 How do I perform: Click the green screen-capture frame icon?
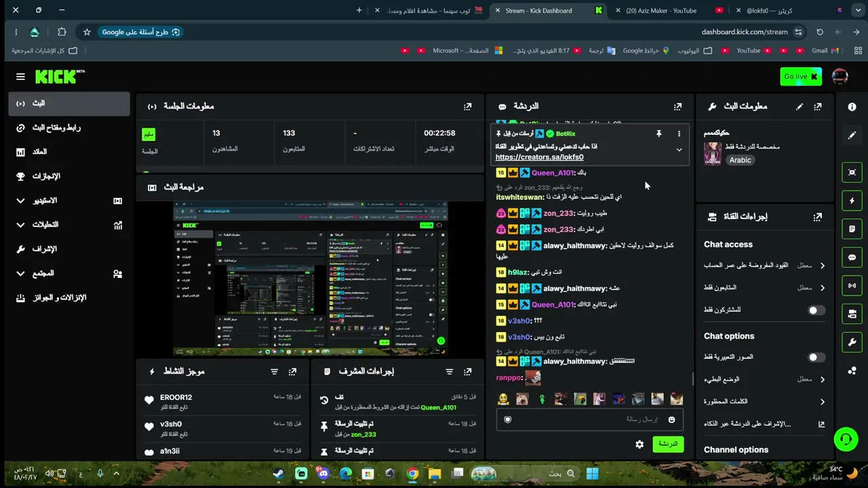[852, 172]
